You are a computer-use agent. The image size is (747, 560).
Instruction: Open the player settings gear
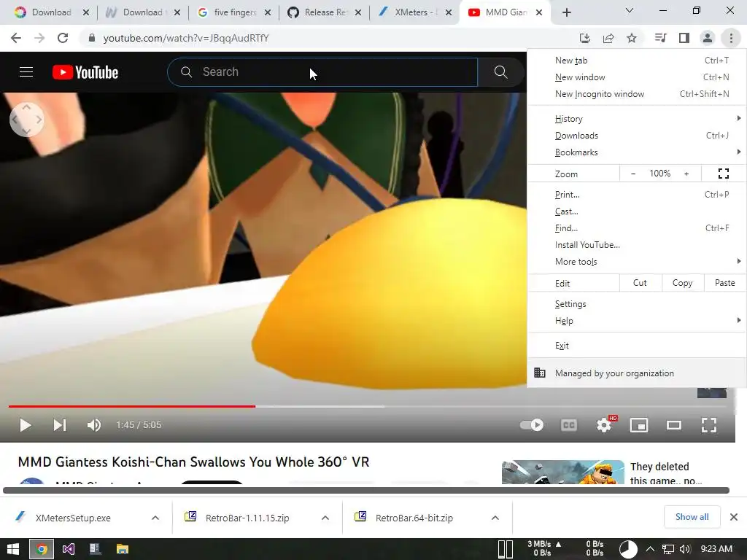pyautogui.click(x=604, y=425)
